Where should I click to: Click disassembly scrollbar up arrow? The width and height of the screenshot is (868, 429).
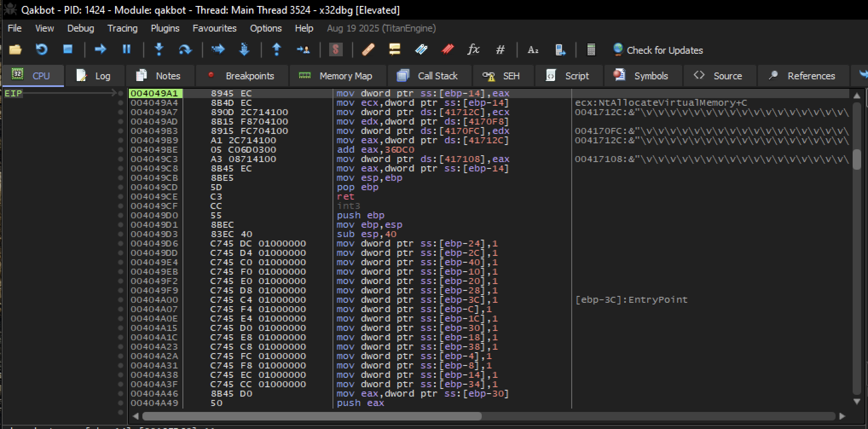(856, 96)
